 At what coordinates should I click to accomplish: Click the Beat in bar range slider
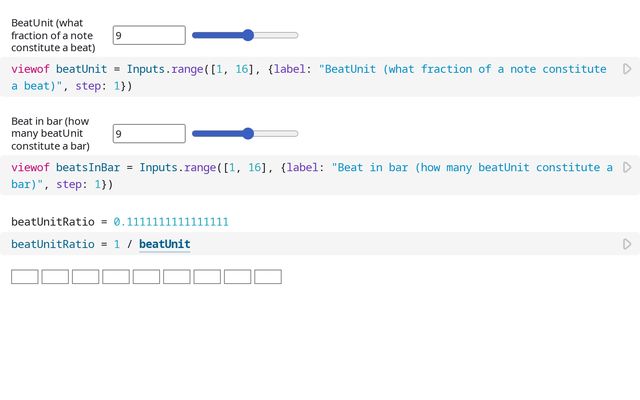[245, 133]
